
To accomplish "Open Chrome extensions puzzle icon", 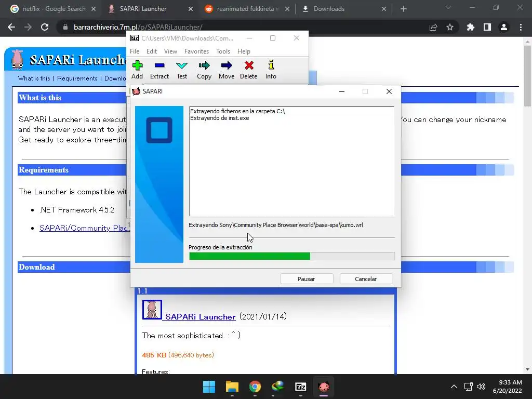I will click(470, 27).
